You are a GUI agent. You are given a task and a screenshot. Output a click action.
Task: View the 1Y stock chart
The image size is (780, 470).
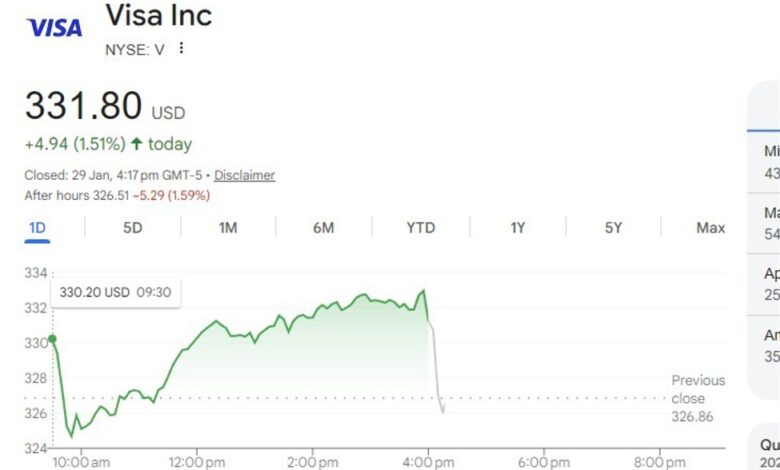pos(517,228)
